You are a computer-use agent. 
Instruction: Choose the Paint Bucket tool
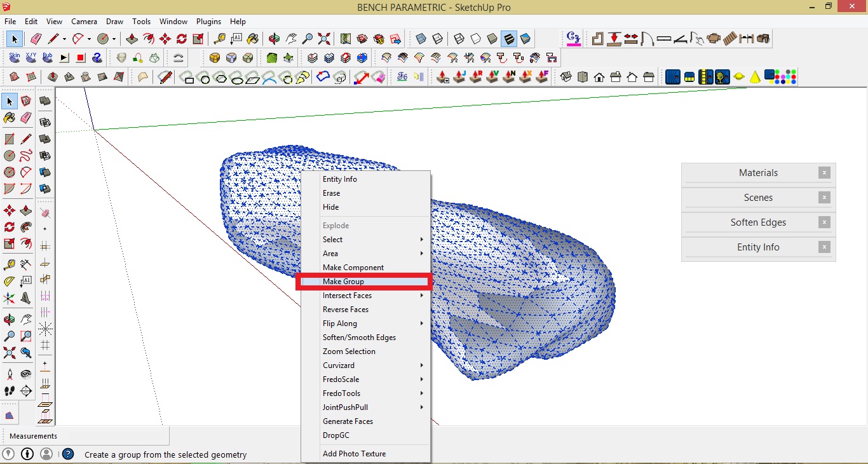click(x=253, y=38)
